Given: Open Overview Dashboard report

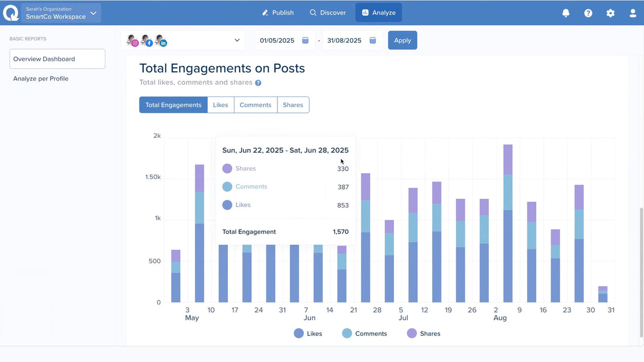Looking at the screenshot, I should [57, 58].
